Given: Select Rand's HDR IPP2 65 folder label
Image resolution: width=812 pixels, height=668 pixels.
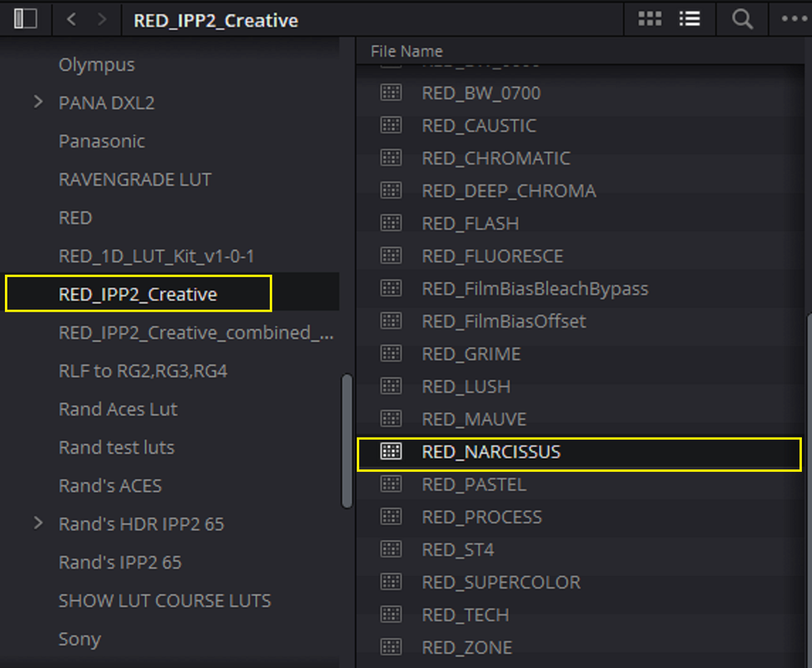Looking at the screenshot, I should (141, 524).
